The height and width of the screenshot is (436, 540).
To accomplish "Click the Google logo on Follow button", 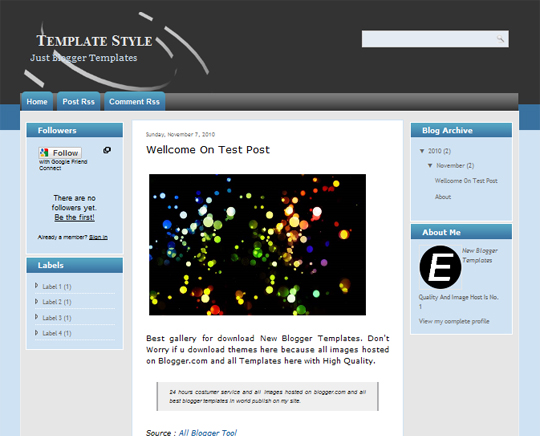I will coord(44,153).
